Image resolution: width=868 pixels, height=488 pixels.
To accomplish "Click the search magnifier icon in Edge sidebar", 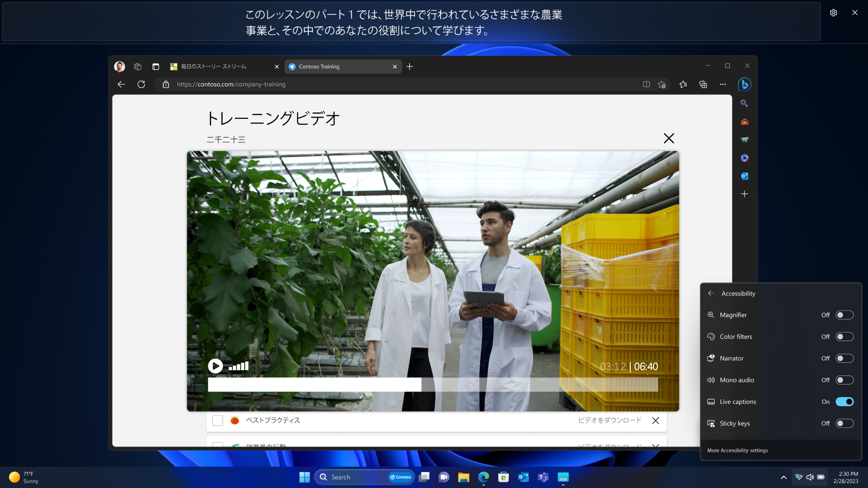I will point(745,103).
